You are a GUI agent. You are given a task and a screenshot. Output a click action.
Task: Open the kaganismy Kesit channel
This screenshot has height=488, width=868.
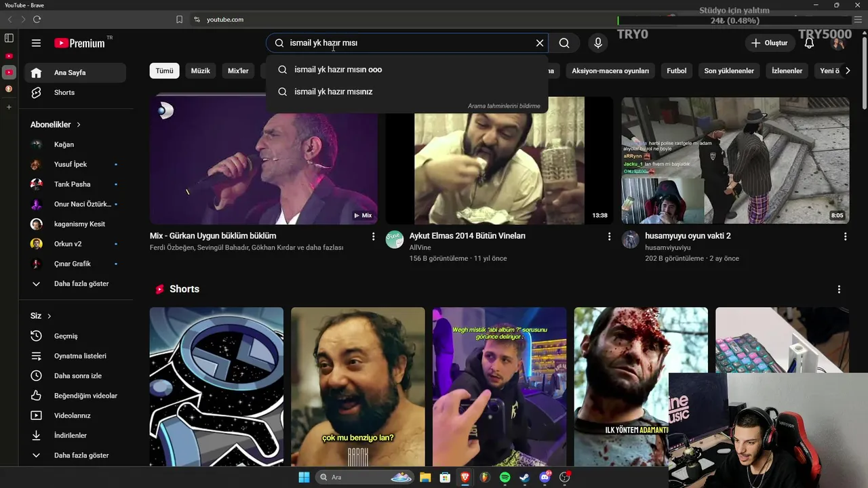[x=75, y=224]
